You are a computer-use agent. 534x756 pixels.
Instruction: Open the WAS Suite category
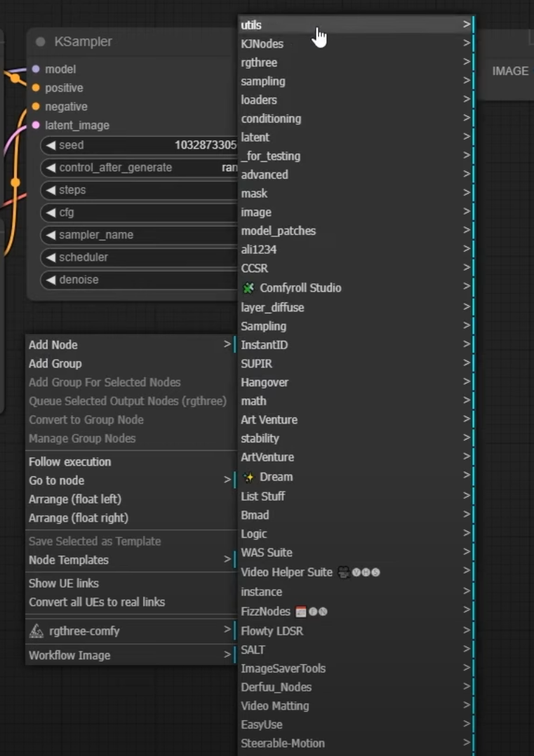356,553
